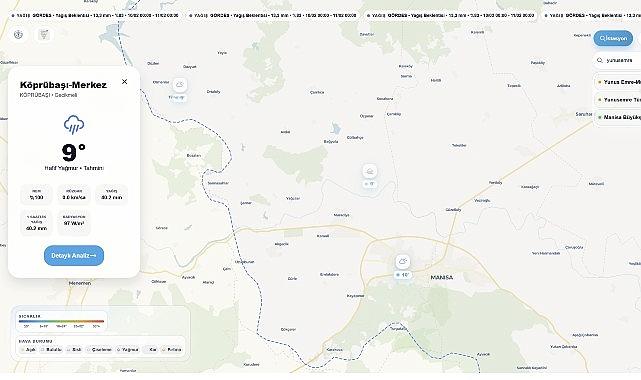Close the Köprübaşı-Merkez weather panel
The height and width of the screenshot is (380, 641).
pos(124,82)
